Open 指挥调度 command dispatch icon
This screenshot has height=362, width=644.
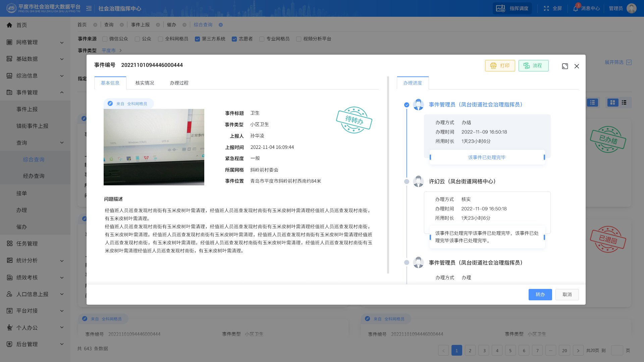(x=500, y=8)
